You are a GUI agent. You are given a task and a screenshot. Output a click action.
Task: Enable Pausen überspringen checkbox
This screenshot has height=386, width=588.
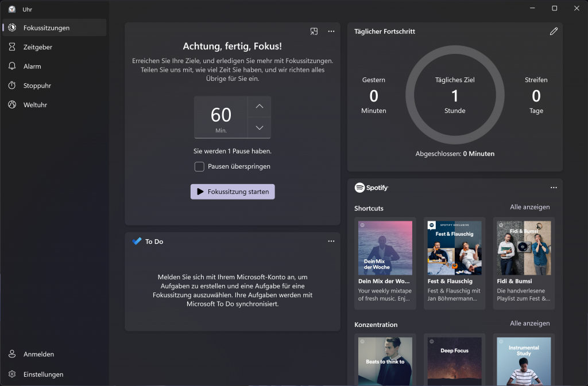pos(199,166)
